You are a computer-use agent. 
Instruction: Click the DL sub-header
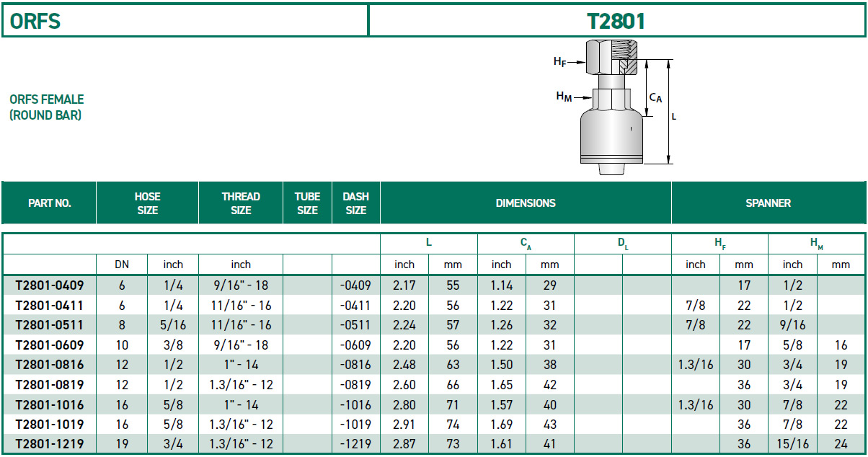point(622,244)
